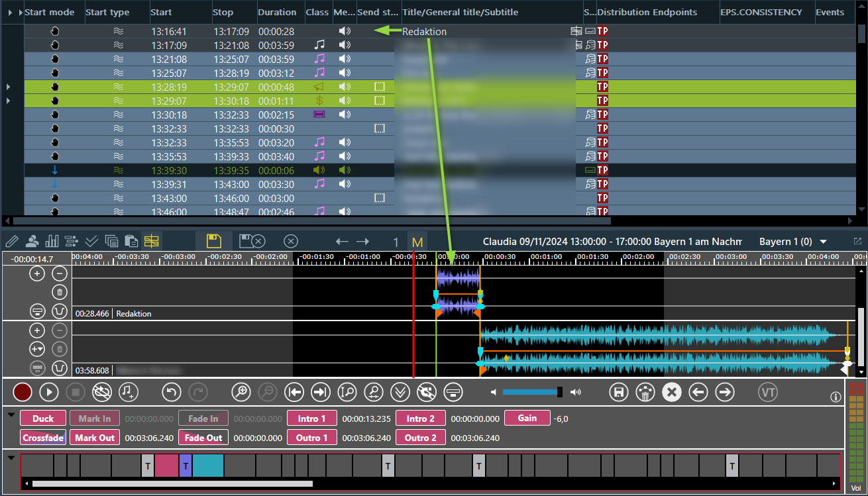Screen dimensions: 868x496
Task: Open voice tracking with the VT icon
Action: click(767, 392)
